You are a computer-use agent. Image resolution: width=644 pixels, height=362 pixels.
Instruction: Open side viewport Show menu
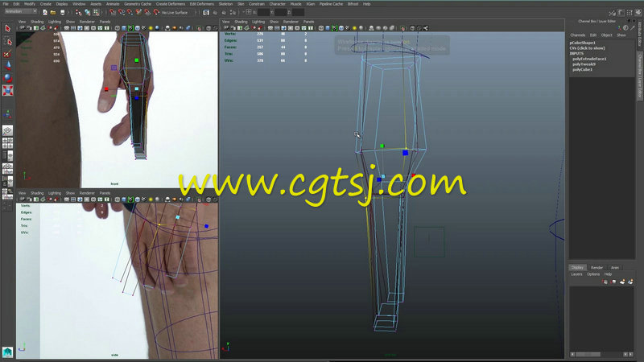70,192
